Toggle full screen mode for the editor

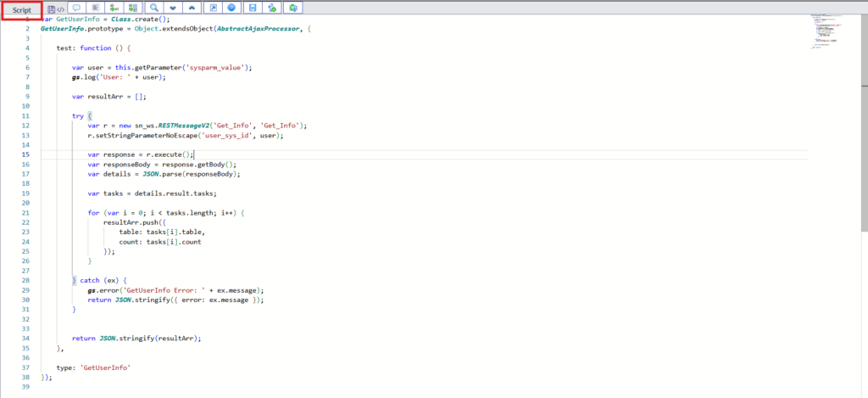tap(213, 8)
